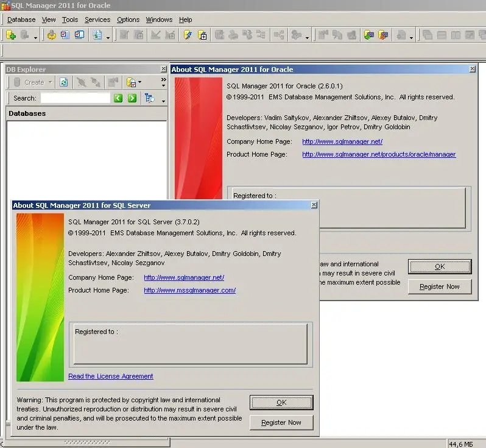Click the database with green arrow cassette icon
486x448 pixels.
369,35
